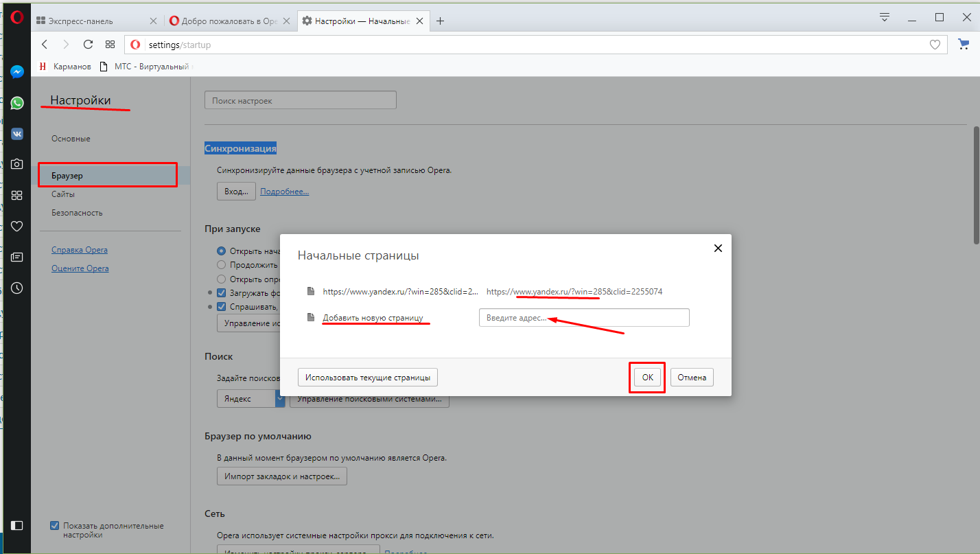Screen dimensions: 980x554
Task: Cancel dialog with Отмена button
Action: point(692,377)
